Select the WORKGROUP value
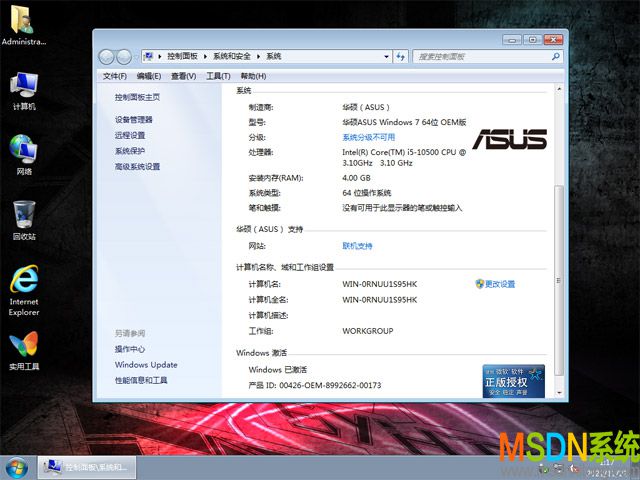 click(x=368, y=331)
